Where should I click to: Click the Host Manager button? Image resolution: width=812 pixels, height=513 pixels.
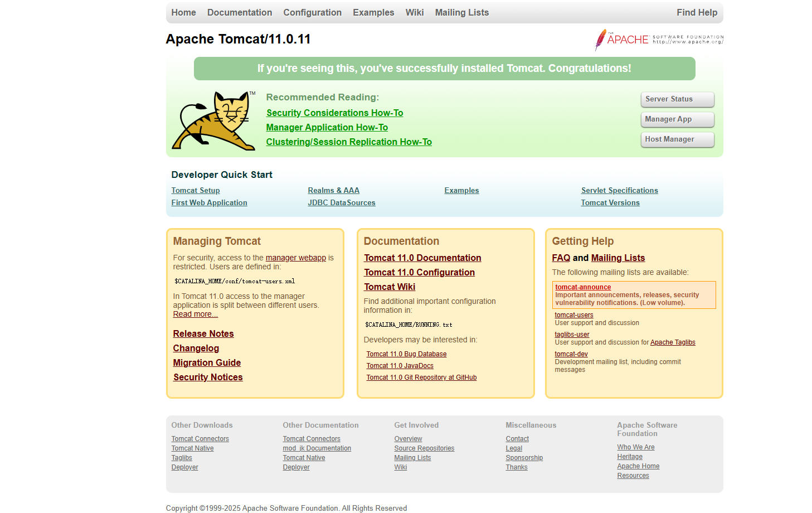[677, 139]
